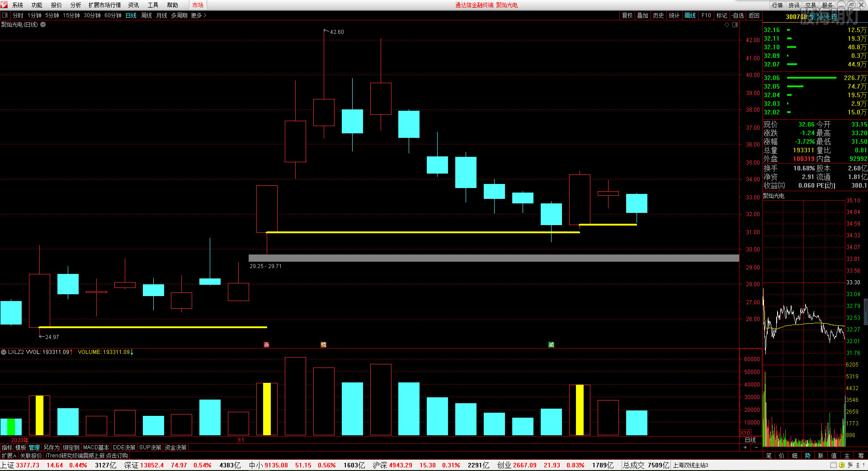Click plus zoom-in button
Image resolution: width=868 pixels, height=471 pixels.
coord(745,447)
